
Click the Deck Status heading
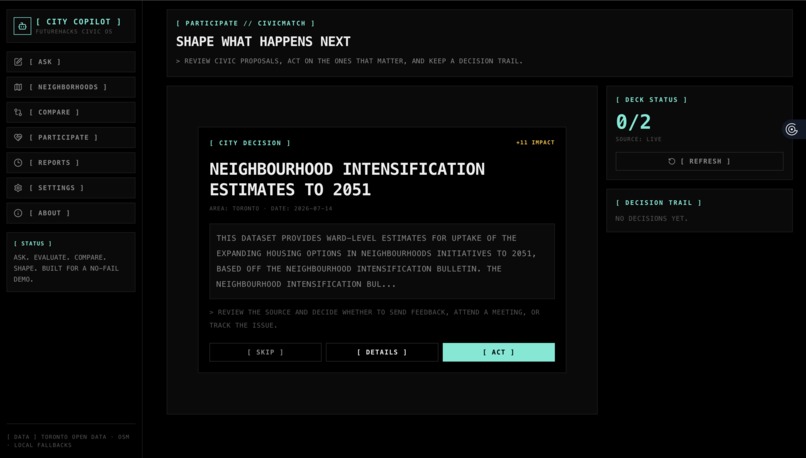coord(651,100)
